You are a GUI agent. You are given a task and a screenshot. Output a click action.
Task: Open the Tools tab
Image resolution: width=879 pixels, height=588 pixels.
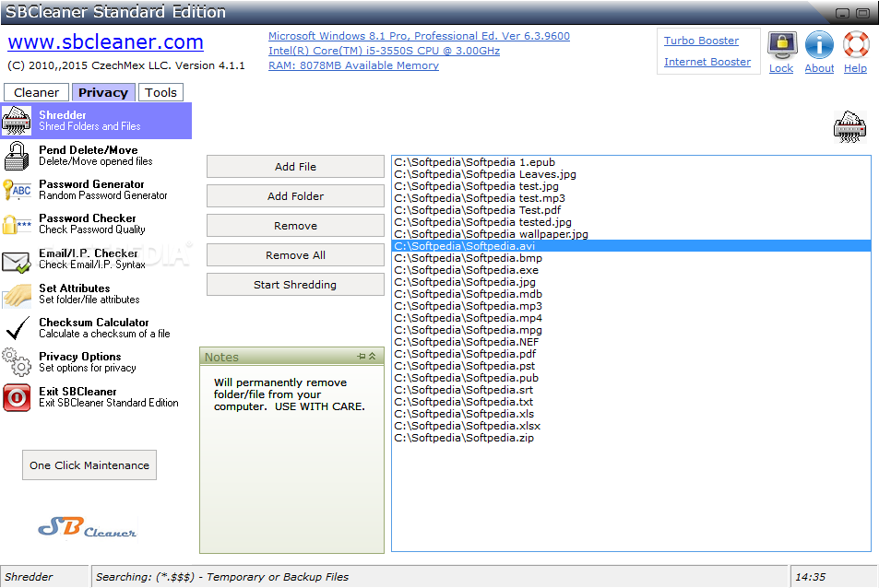(160, 92)
